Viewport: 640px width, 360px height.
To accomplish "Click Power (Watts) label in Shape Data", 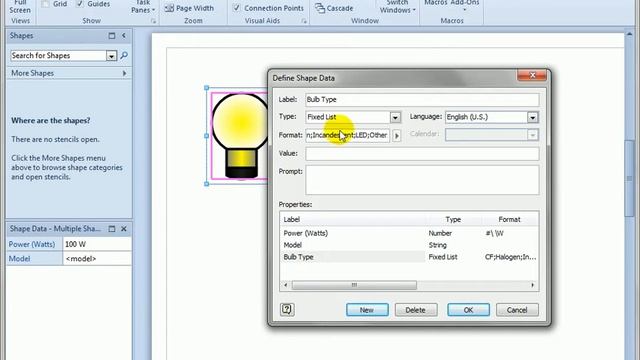I will point(34,244).
